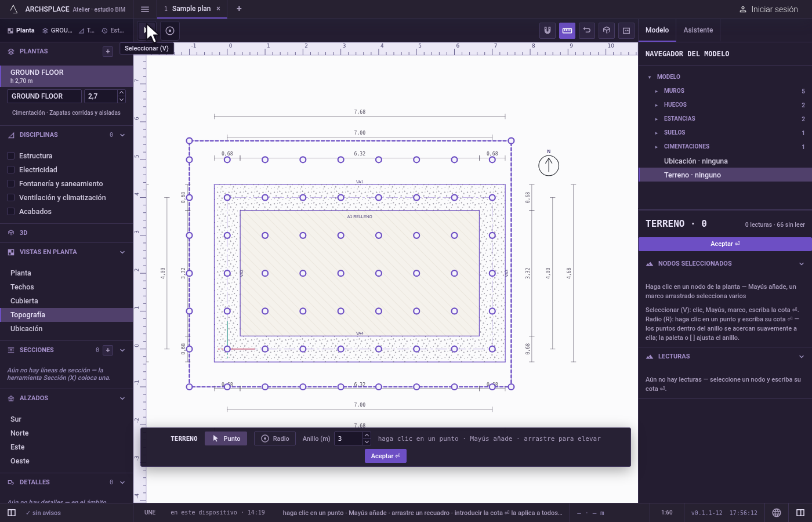Toggle the magnet snap icon
The width and height of the screenshot is (812, 522).
point(548,31)
